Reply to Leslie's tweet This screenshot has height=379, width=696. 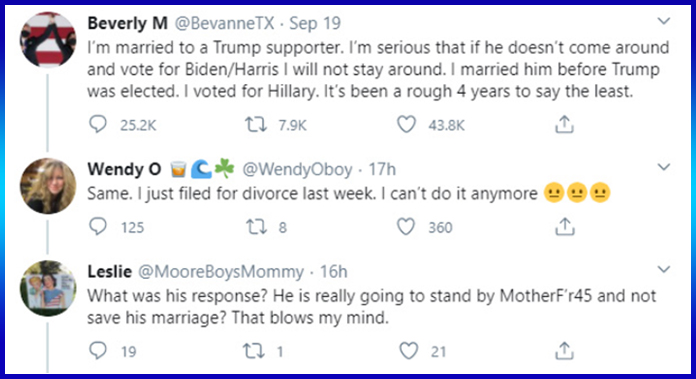(98, 351)
